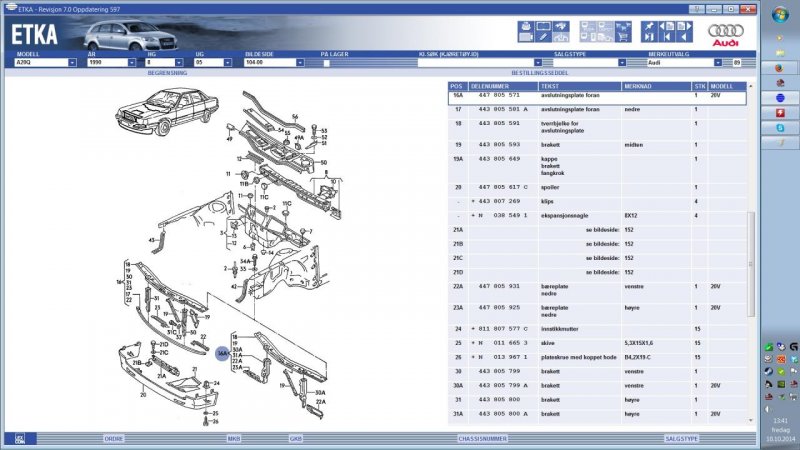This screenshot has height=450, width=800.
Task: Open the MERKEUTVALG brand dropdown
Action: point(718,62)
